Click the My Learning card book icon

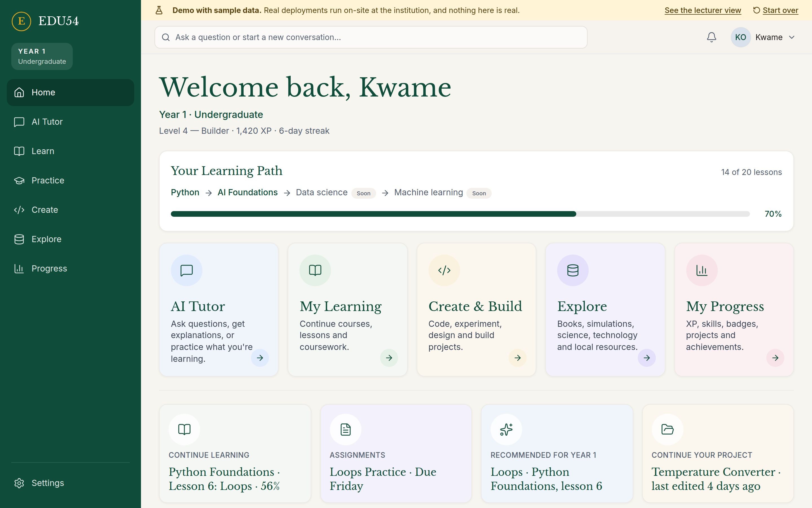point(315,270)
